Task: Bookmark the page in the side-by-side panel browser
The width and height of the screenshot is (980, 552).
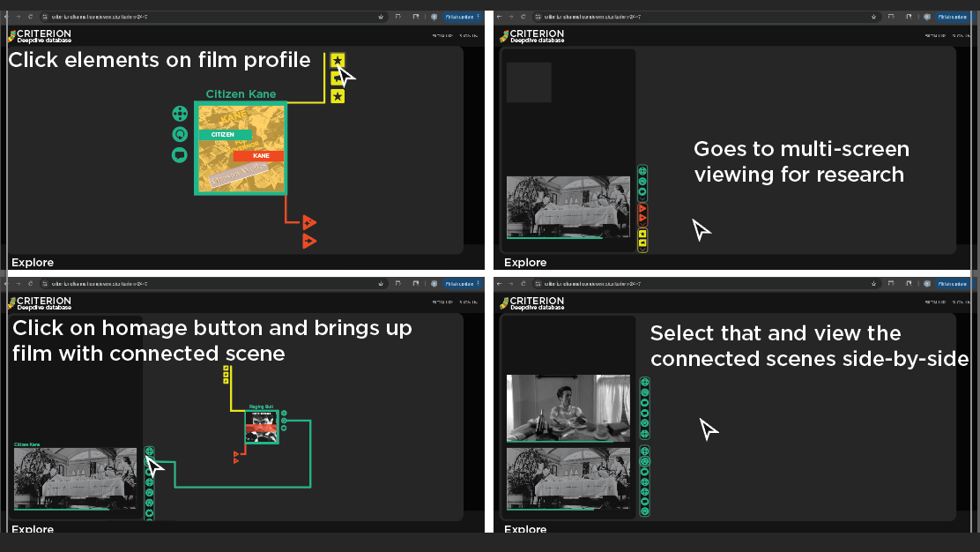Action: 873,284
